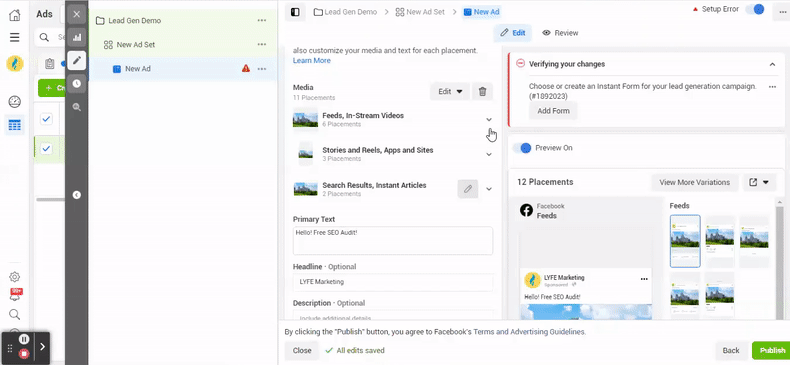Open Account Overview gauge icon
Screen dimensions: 790x365
[15, 102]
